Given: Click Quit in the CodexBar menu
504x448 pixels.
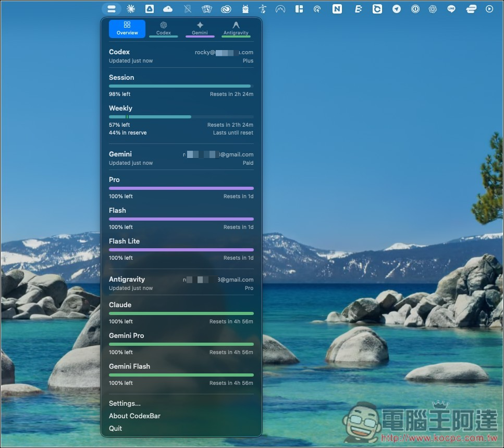Looking at the screenshot, I should pyautogui.click(x=115, y=428).
